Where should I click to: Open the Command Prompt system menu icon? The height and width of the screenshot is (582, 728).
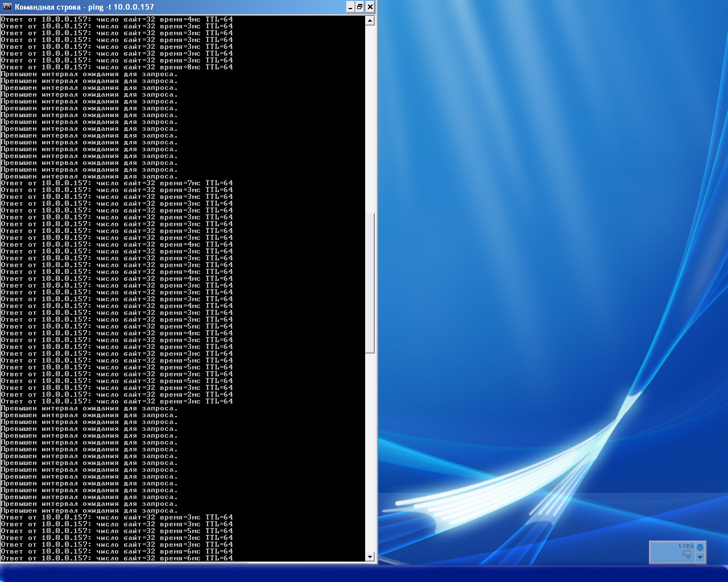(7, 7)
